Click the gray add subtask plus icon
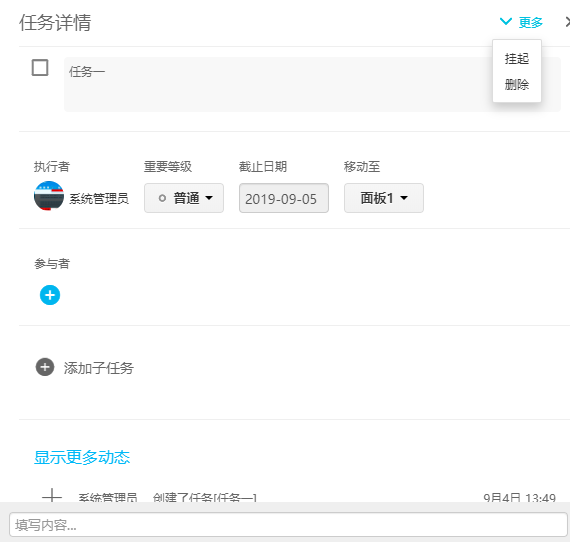 pyautogui.click(x=45, y=367)
